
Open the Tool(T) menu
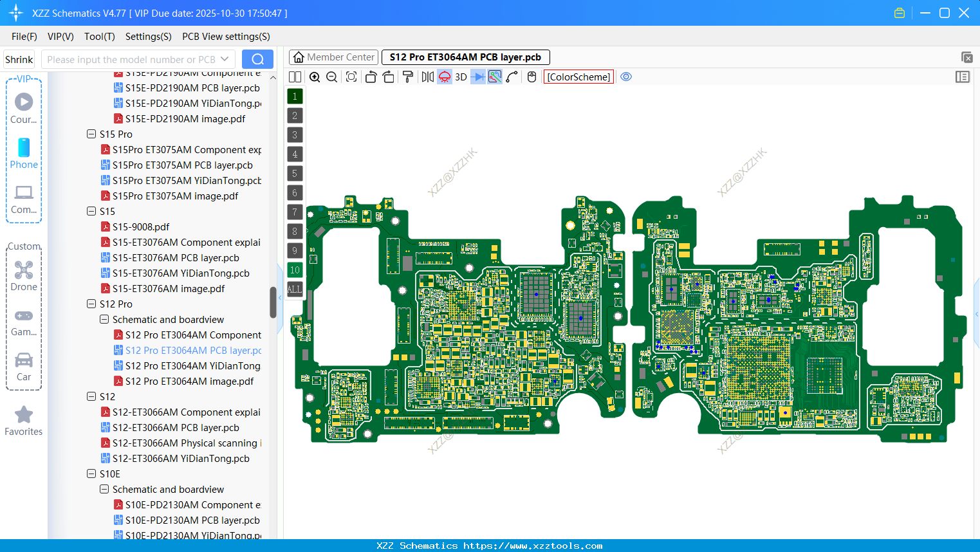99,37
